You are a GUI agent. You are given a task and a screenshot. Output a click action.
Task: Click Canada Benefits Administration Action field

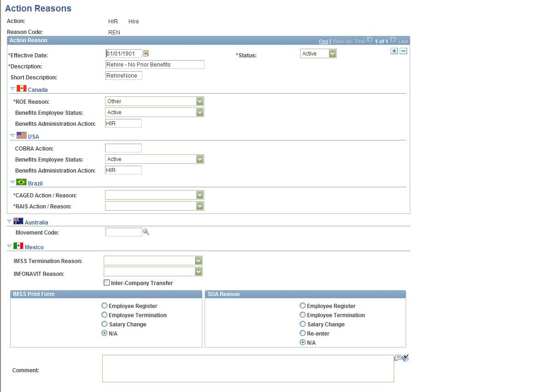[x=123, y=123]
